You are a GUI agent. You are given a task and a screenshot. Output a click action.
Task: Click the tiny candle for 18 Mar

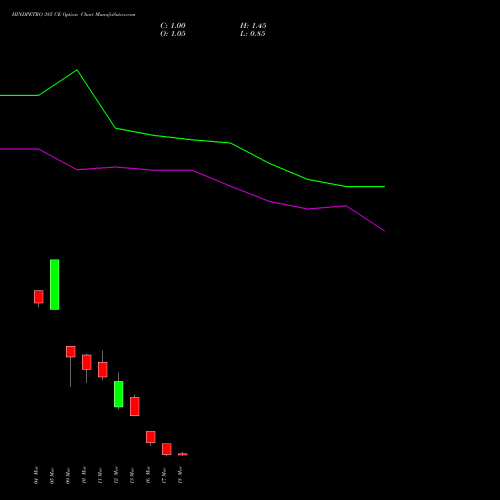click(x=183, y=454)
